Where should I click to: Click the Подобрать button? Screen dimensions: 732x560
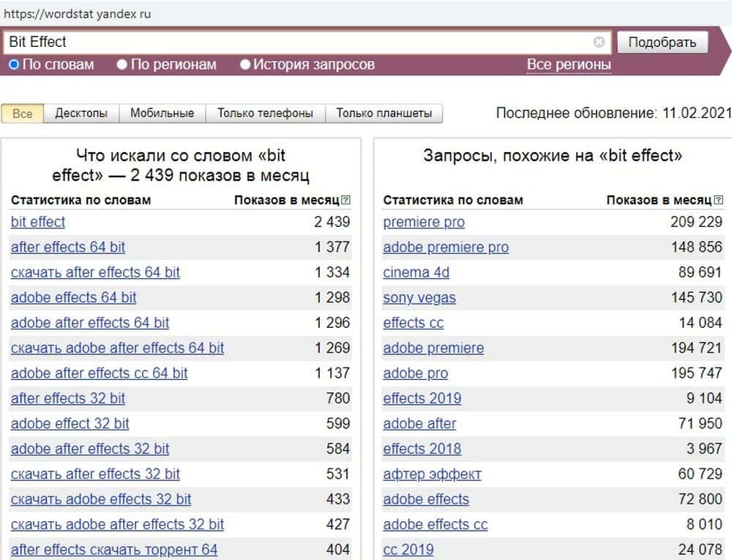[x=662, y=42]
